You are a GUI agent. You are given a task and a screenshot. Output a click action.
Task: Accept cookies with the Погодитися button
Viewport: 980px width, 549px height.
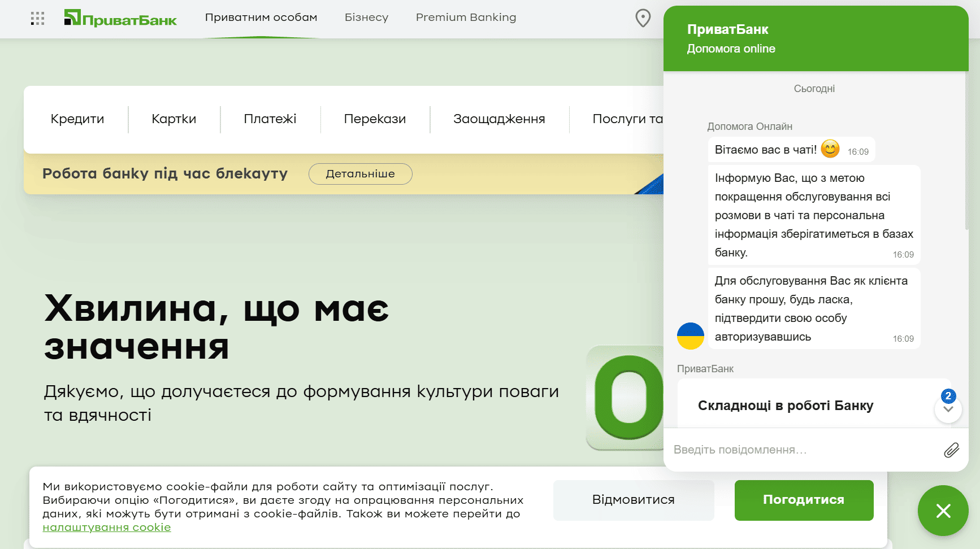click(x=804, y=500)
